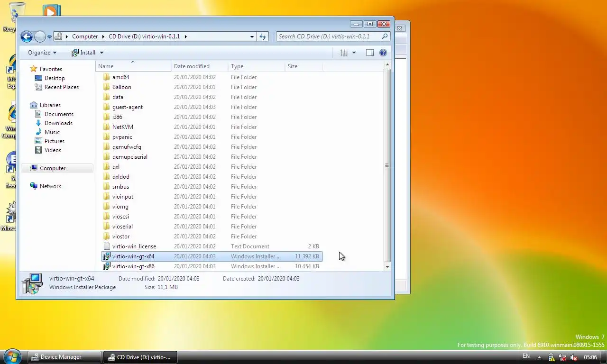Sort by the Name column header
This screenshot has width=607, height=364.
pos(133,66)
